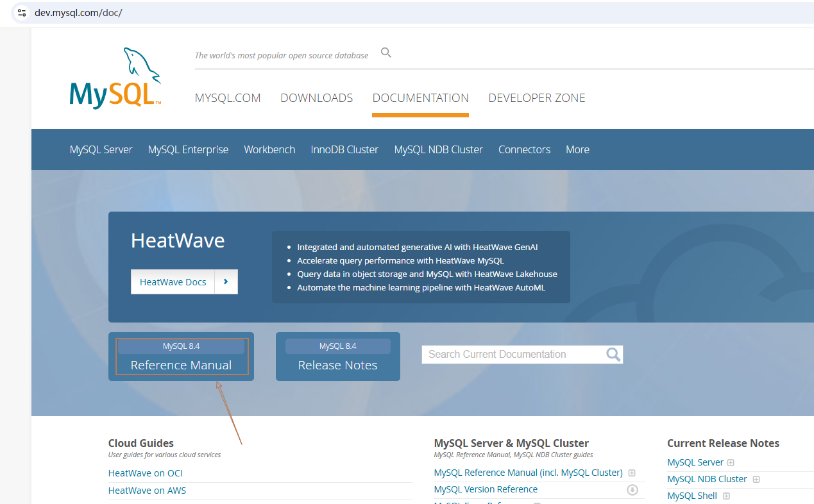Click the HeatWave heading text
814x504 pixels.
(178, 240)
